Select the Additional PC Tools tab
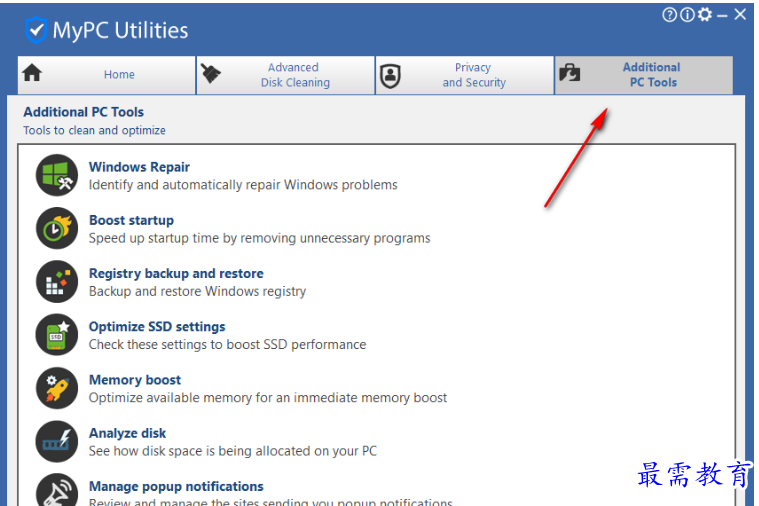The width and height of the screenshot is (759, 506). tap(644, 75)
